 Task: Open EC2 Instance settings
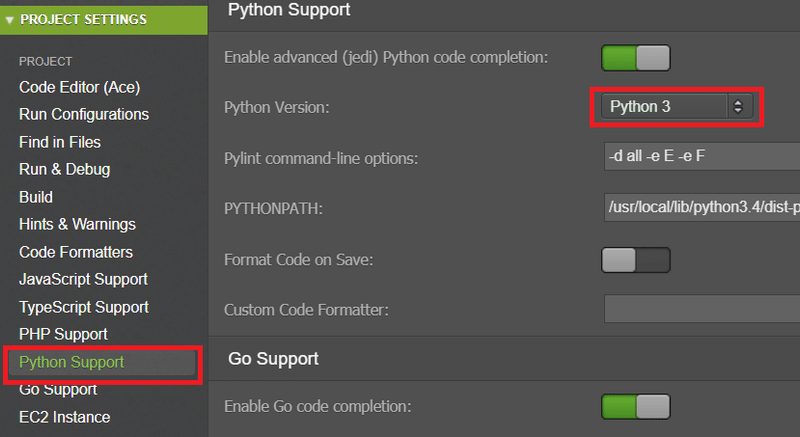(x=64, y=417)
